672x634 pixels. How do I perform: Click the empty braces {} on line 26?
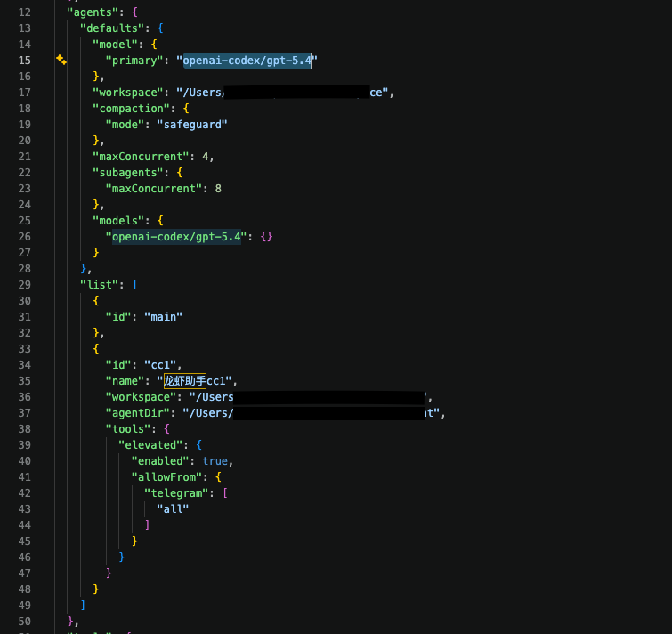[x=266, y=237]
